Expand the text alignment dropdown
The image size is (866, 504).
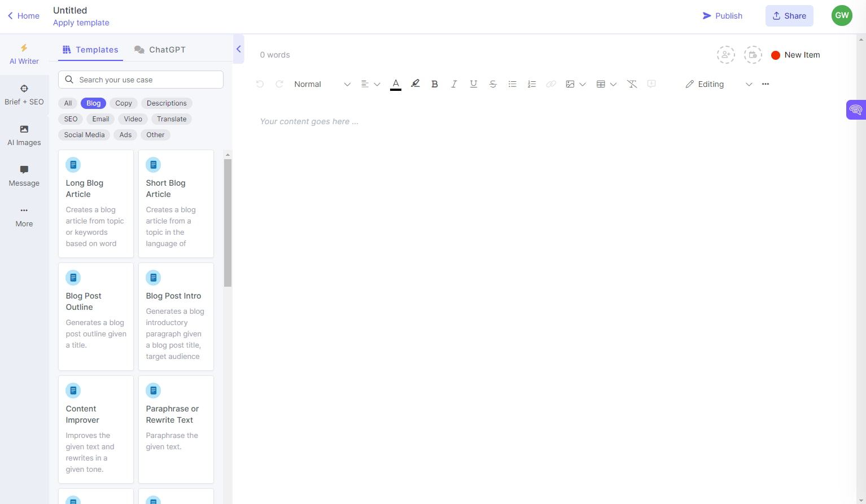coord(377,84)
